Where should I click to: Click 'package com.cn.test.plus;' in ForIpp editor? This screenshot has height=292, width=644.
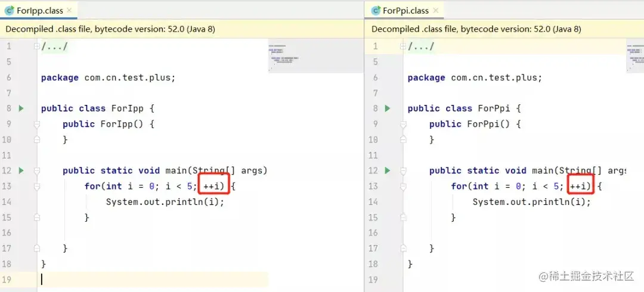click(x=108, y=77)
